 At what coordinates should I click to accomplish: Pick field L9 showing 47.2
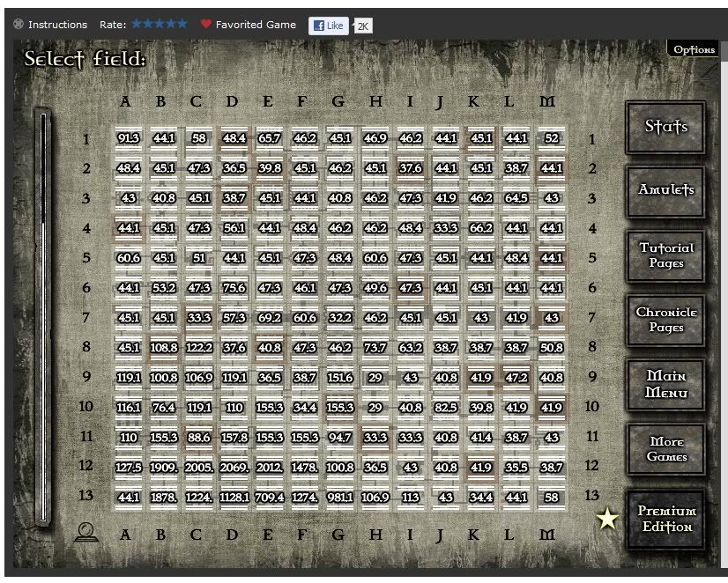(516, 378)
